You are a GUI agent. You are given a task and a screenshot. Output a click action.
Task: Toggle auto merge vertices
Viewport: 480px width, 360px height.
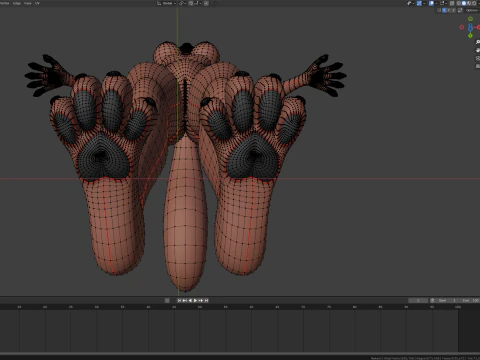click(x=460, y=10)
